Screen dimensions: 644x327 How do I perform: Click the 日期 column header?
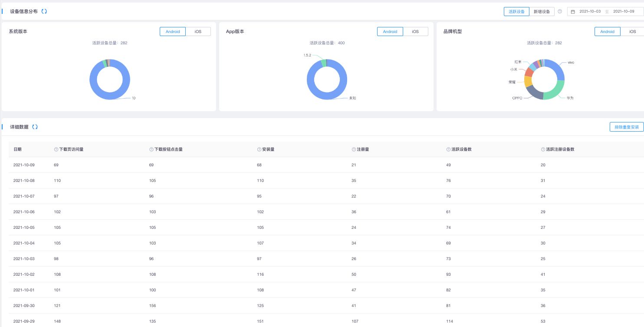pos(17,149)
